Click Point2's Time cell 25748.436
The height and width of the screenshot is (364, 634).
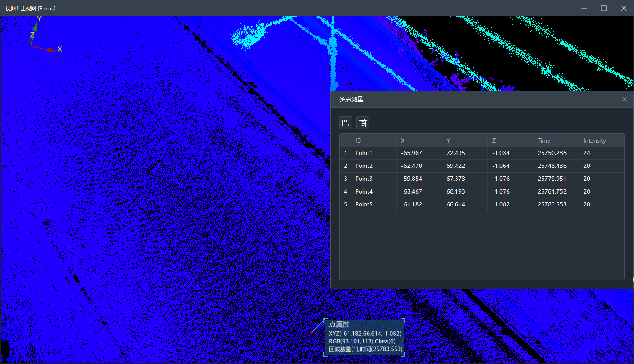point(552,166)
